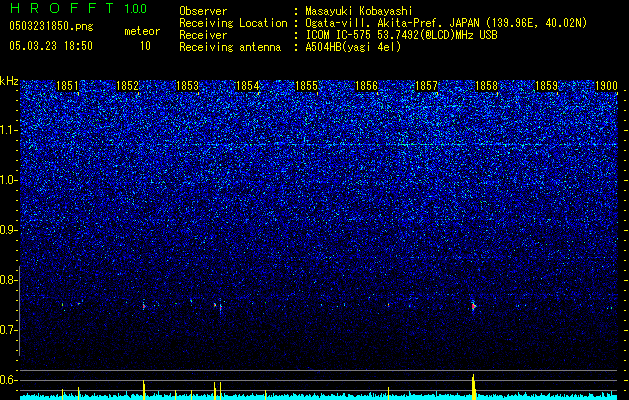
Task: Click the 0.6 kHz frequency label
Action: pyautogui.click(x=8, y=380)
